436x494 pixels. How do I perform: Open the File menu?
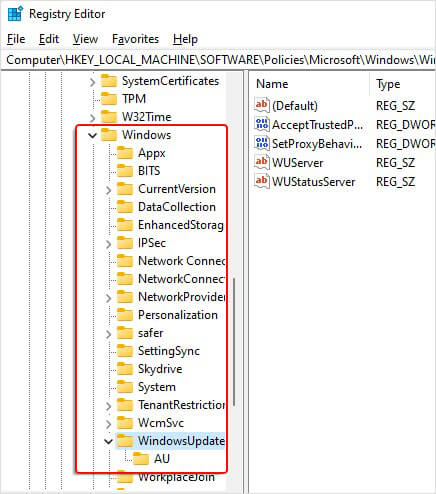point(16,39)
